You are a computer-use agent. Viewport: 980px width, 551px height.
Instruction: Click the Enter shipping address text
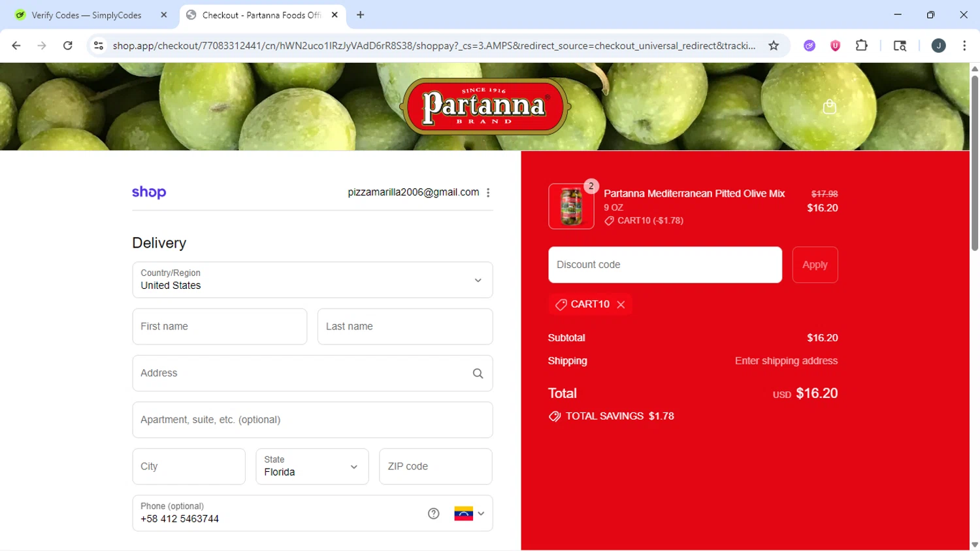[x=786, y=361]
